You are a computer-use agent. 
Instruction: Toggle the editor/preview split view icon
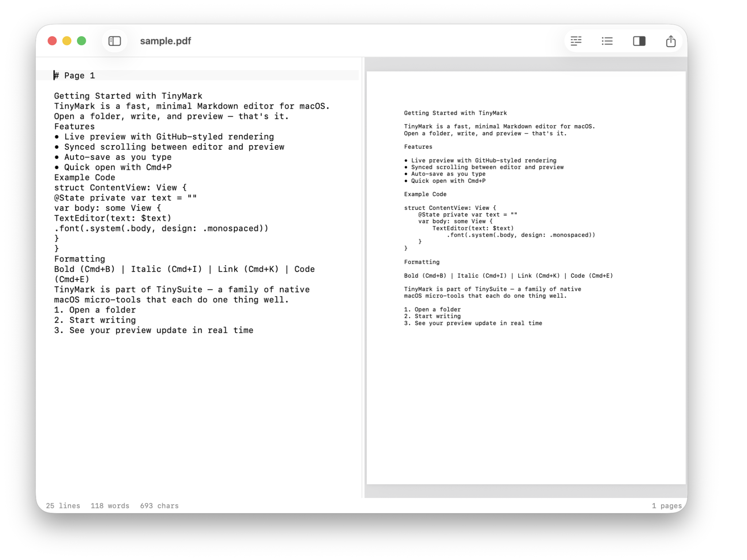click(639, 41)
